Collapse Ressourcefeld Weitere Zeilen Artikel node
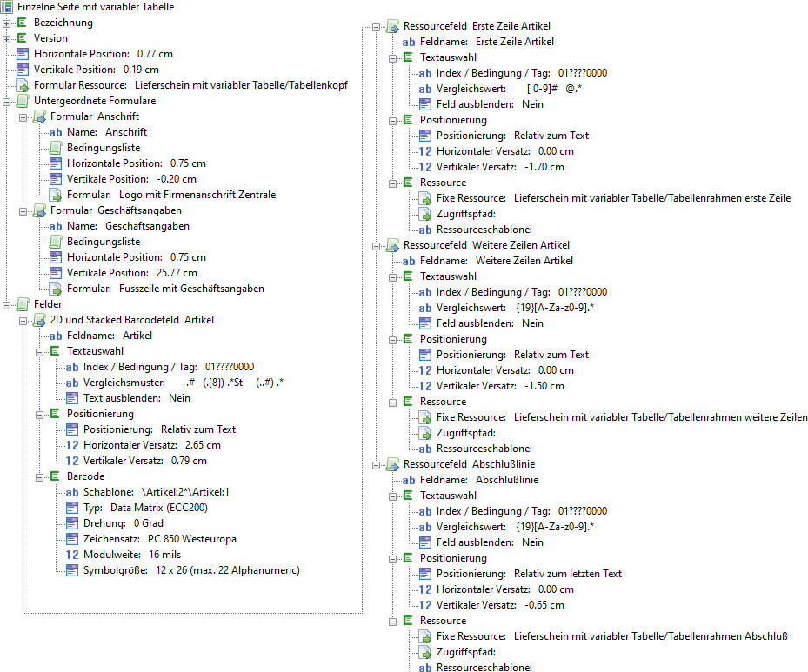The image size is (808, 672). [376, 245]
